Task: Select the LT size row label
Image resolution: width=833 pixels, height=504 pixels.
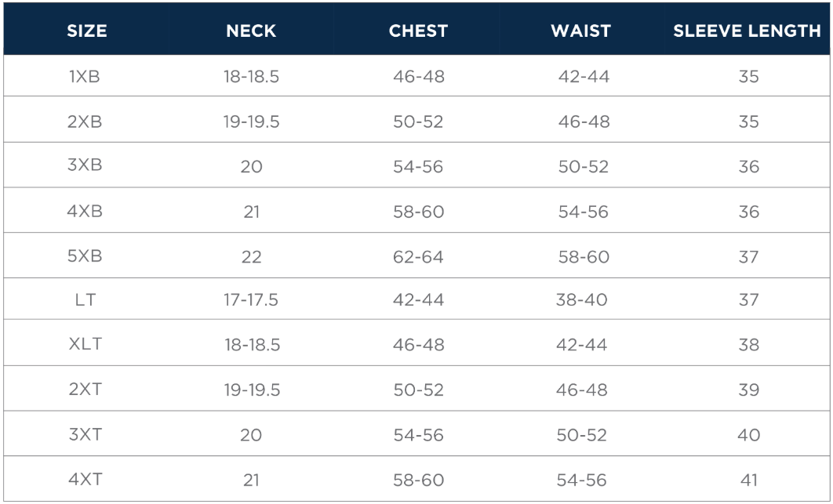Action: click(85, 299)
